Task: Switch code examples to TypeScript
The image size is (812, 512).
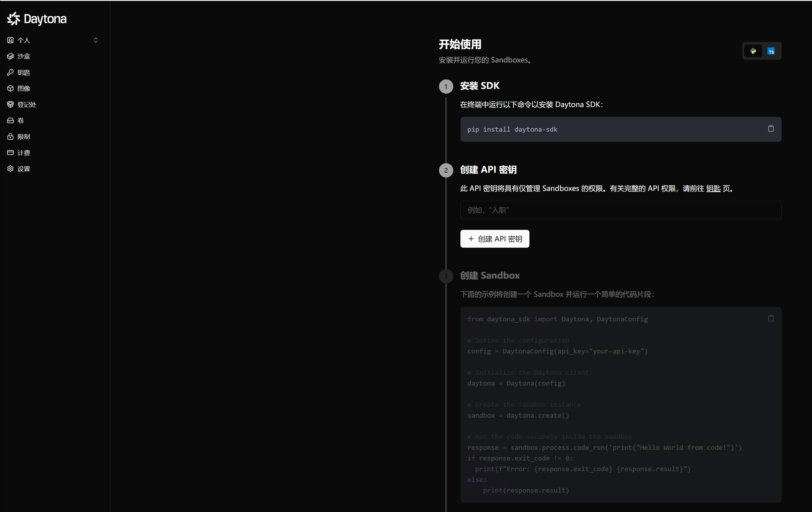Action: click(x=771, y=51)
